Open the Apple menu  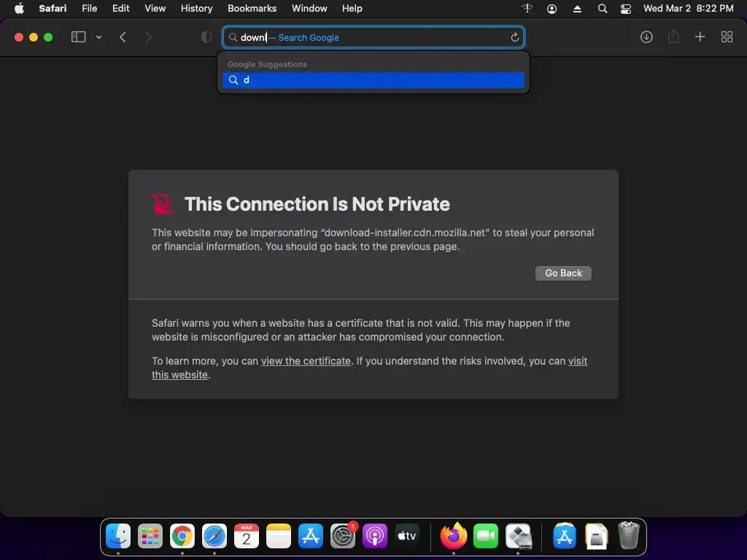pos(19,9)
